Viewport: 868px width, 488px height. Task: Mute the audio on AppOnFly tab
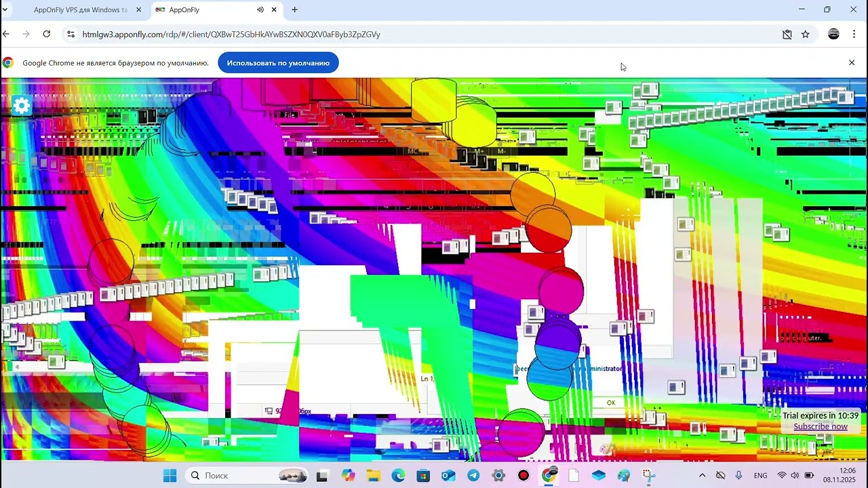(x=260, y=10)
